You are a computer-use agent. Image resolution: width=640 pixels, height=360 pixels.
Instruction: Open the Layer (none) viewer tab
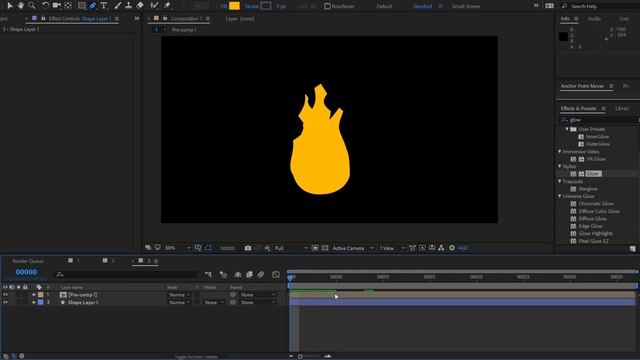tap(240, 19)
